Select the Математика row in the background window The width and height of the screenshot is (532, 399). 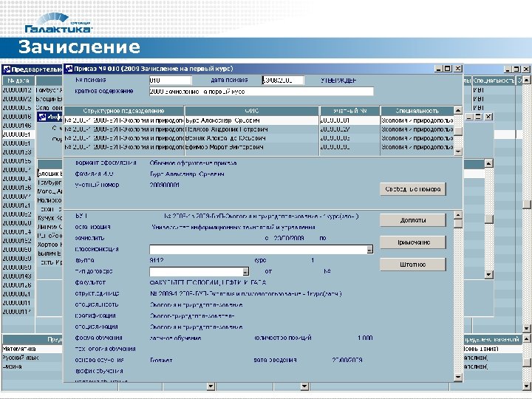pos(33,349)
